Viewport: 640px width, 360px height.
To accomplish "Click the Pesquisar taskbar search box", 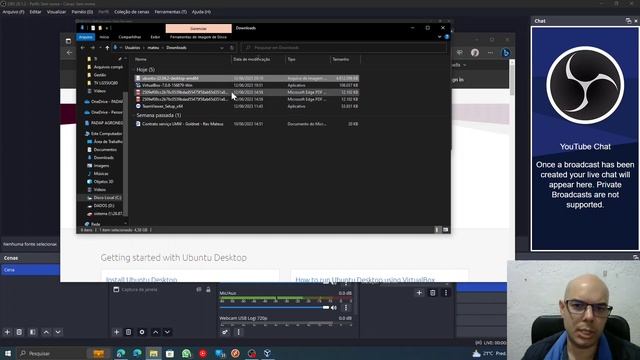I will click(x=51, y=353).
